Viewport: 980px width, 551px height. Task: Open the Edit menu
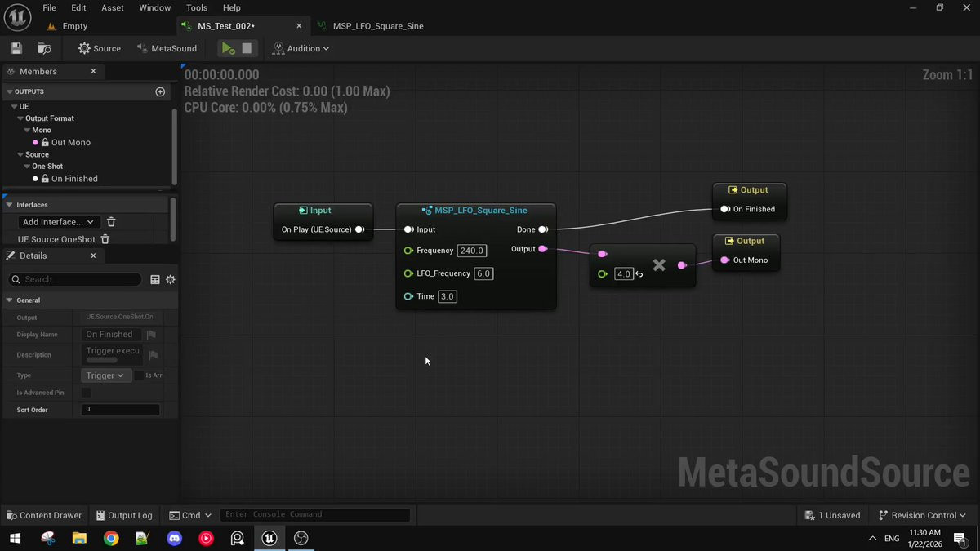tap(78, 7)
